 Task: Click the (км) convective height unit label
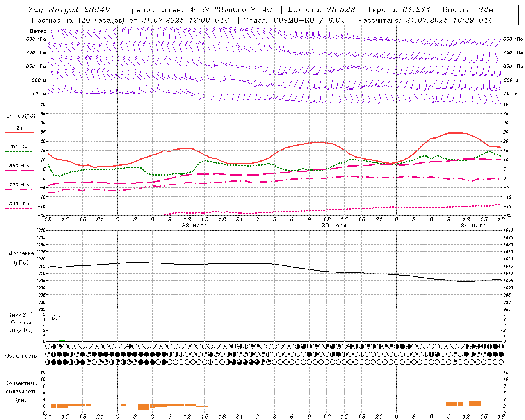click(x=21, y=399)
